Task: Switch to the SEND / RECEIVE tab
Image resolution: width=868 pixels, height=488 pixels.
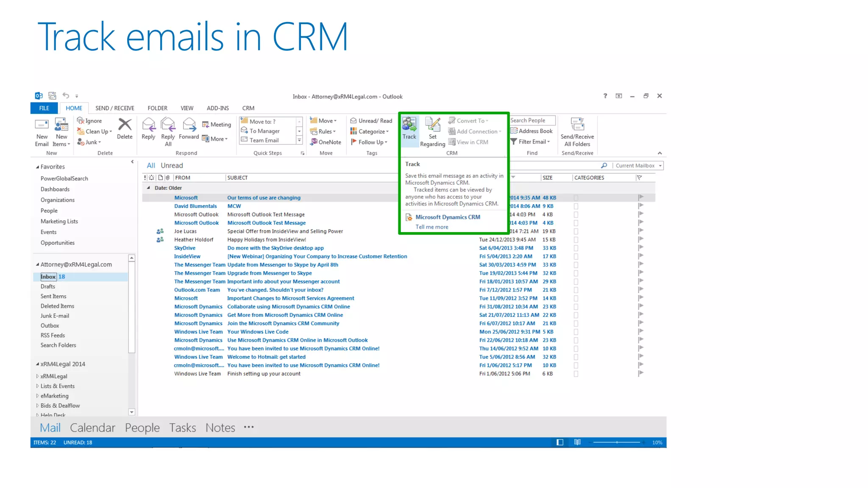Action: (115, 108)
